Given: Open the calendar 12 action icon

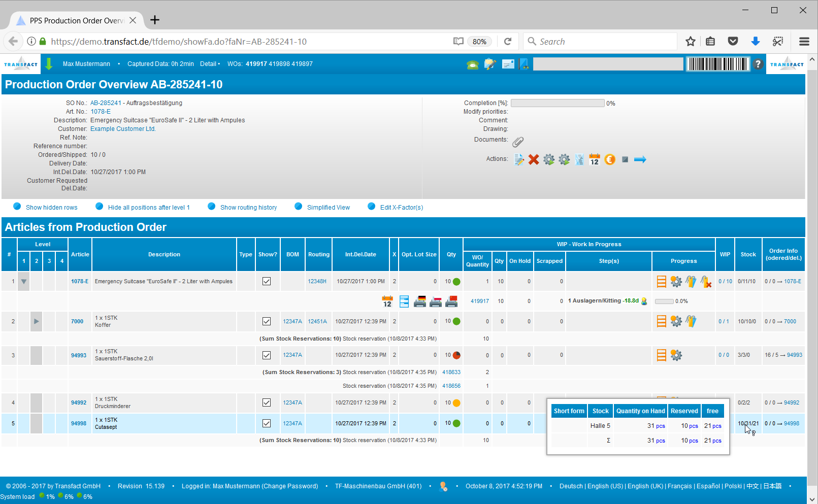Looking at the screenshot, I should (595, 160).
